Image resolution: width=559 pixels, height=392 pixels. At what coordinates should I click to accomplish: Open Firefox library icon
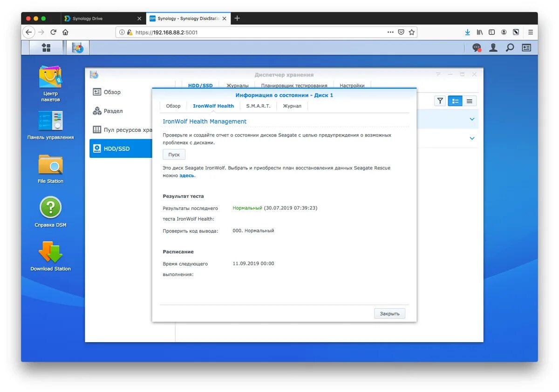[480, 32]
